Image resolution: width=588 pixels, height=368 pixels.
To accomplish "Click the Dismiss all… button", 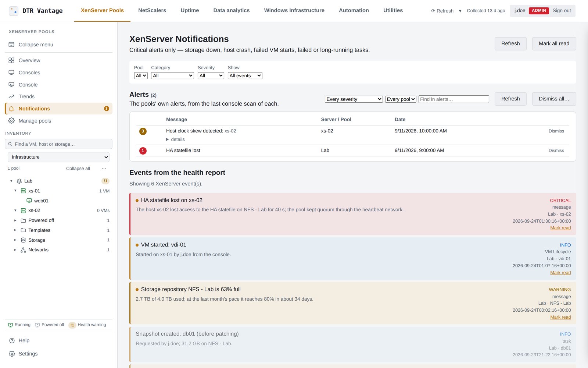I will coord(554,99).
